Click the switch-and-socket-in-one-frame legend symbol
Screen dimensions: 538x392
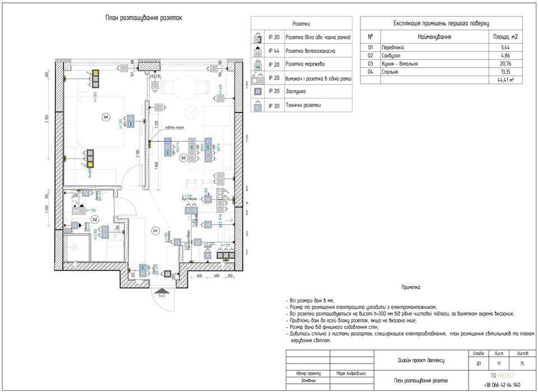[x=258, y=78]
